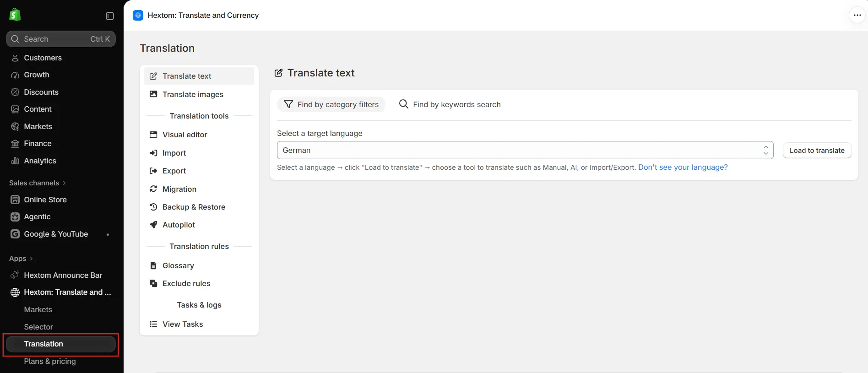Open the Export translation tool
The image size is (868, 373).
coord(199,171)
